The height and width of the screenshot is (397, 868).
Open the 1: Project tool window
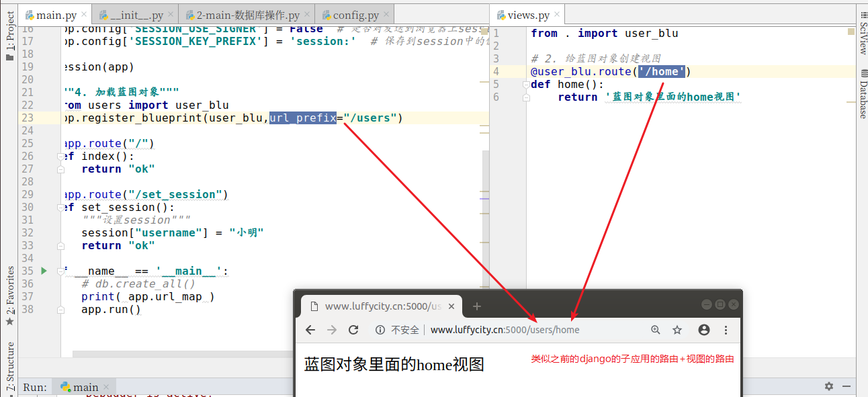tap(9, 36)
